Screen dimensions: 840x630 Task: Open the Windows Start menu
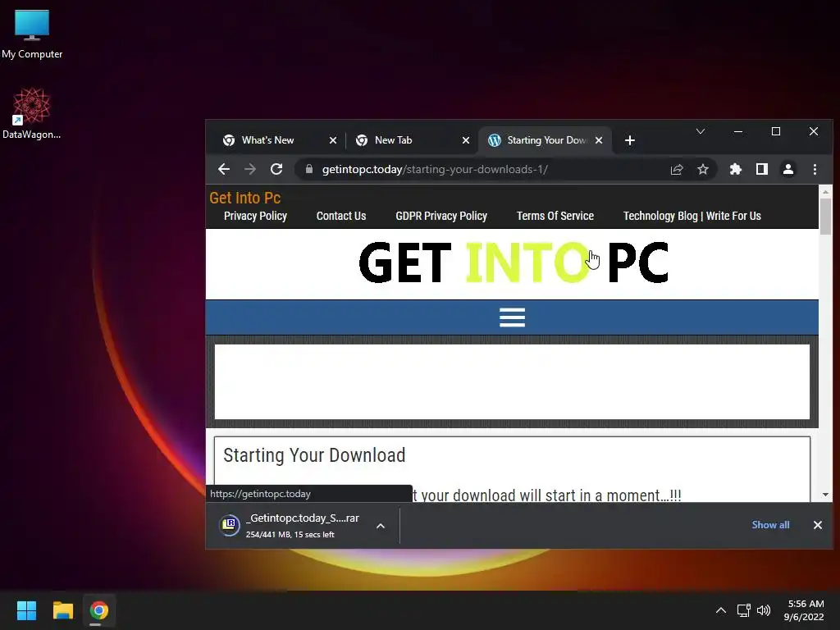[26, 610]
